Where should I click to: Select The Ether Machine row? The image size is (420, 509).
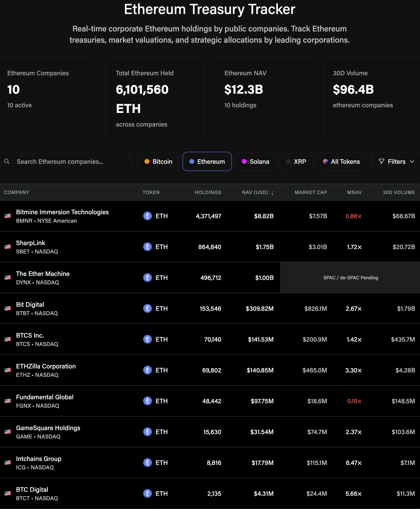43,274
